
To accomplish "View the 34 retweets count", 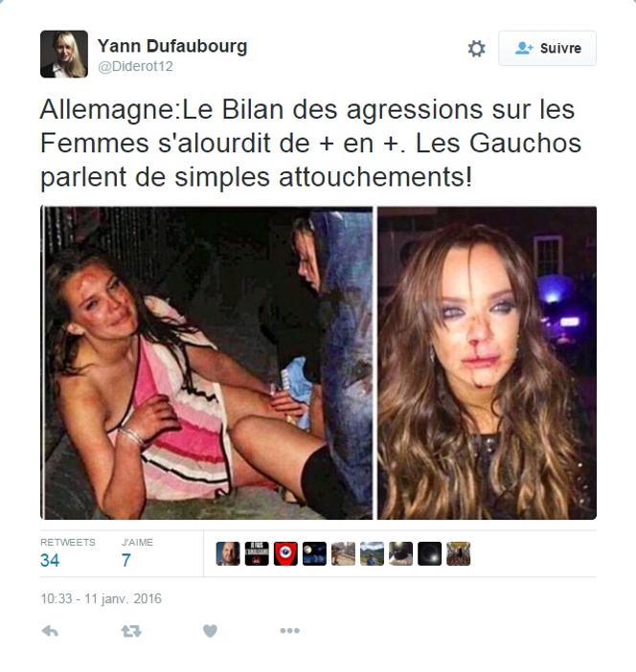I will coord(50,561).
